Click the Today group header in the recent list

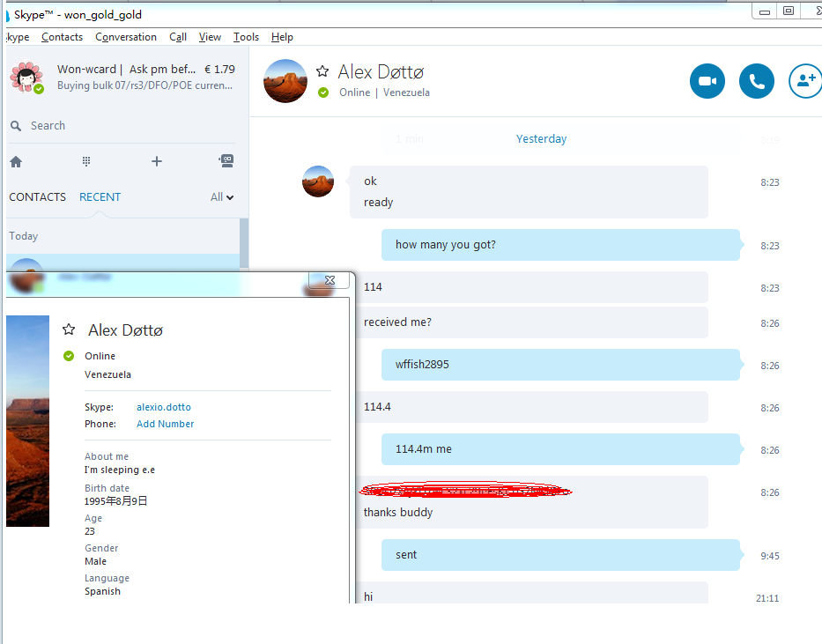23,236
